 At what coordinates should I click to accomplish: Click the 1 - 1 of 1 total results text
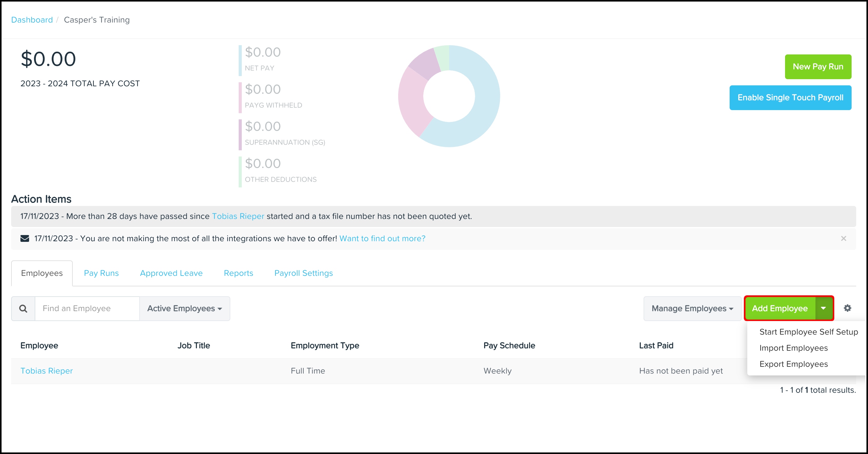[x=818, y=390]
